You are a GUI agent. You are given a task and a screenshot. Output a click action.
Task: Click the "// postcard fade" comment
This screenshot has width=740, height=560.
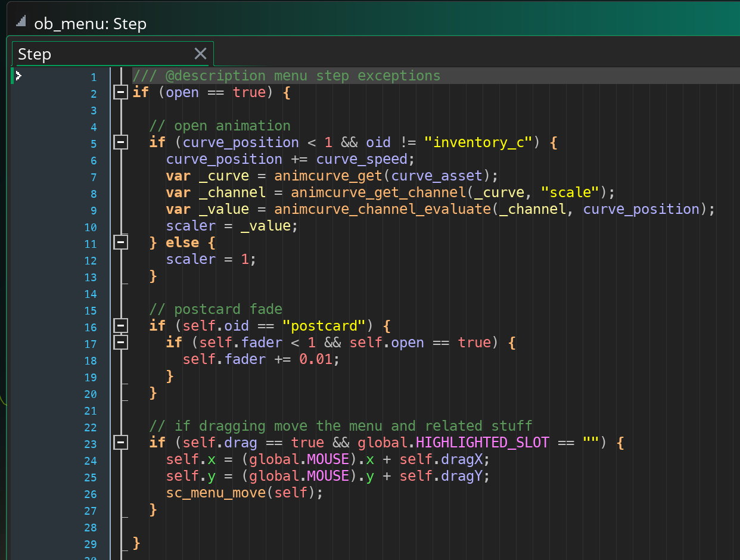(x=216, y=309)
